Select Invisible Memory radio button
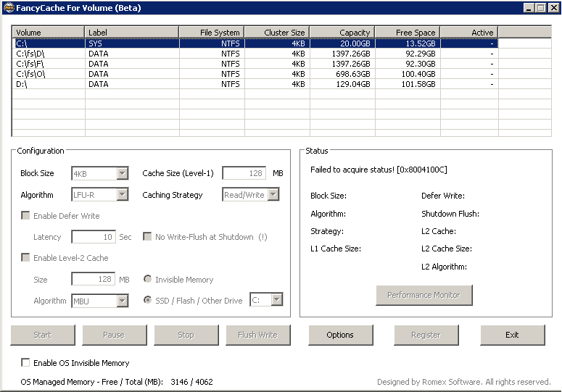Image resolution: width=562 pixels, height=392 pixels. point(147,279)
